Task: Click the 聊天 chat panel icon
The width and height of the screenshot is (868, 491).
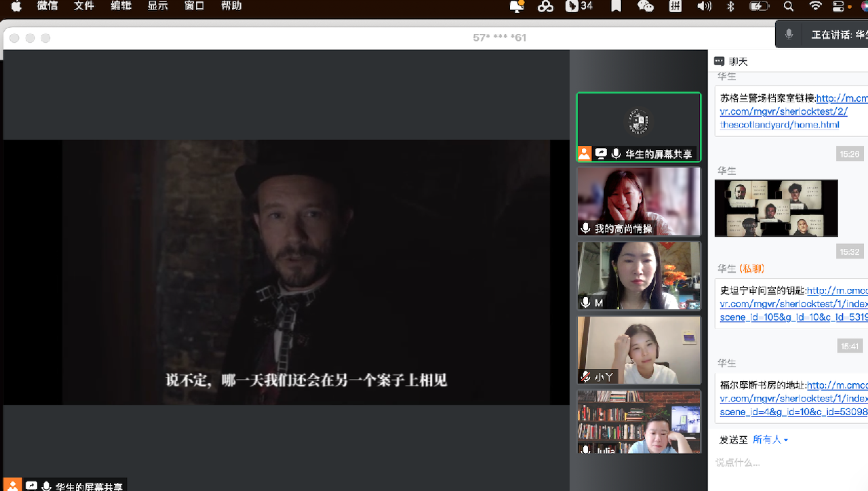Action: (x=719, y=61)
